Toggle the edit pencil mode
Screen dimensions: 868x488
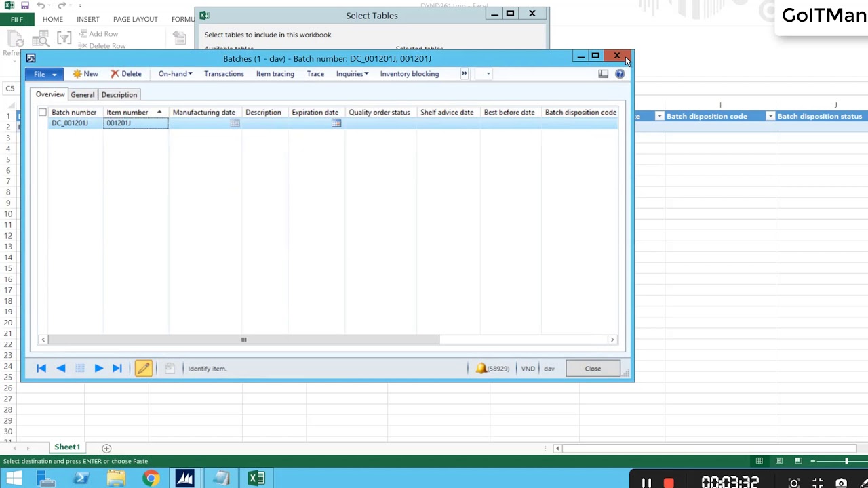[143, 368]
